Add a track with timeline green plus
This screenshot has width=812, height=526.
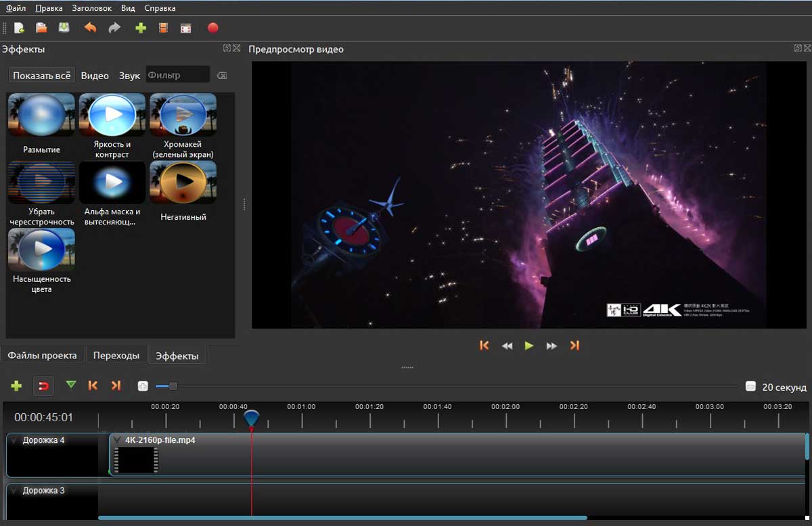coord(16,385)
